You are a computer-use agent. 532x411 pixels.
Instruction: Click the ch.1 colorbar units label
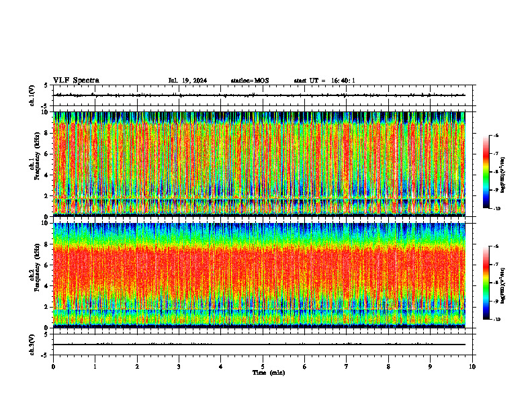503,175
